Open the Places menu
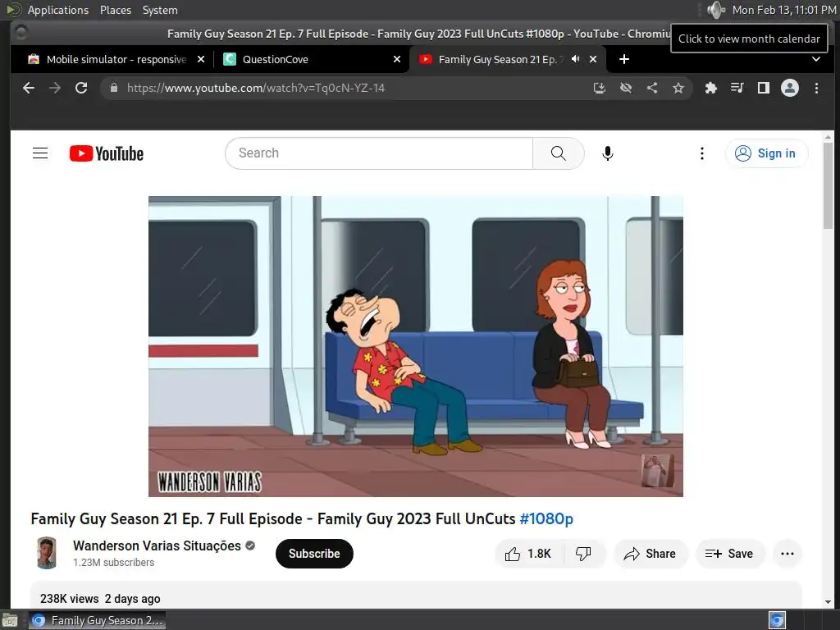Screen dimensions: 840x630 point(115,10)
